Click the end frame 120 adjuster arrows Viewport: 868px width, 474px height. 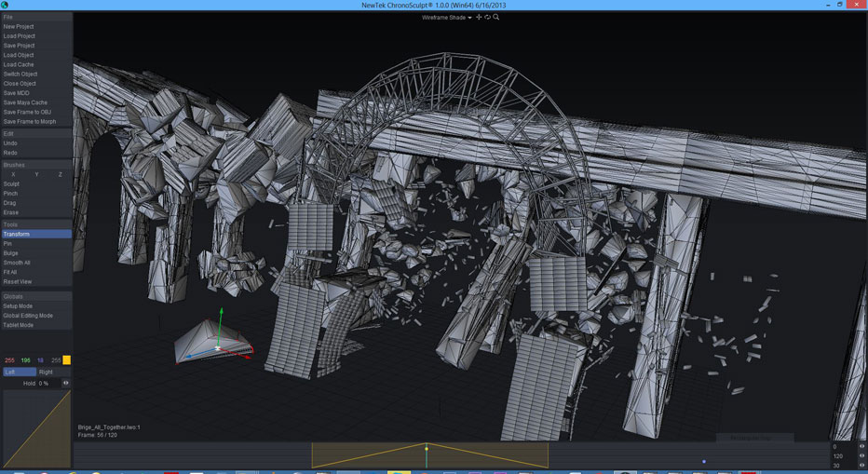[x=861, y=456]
